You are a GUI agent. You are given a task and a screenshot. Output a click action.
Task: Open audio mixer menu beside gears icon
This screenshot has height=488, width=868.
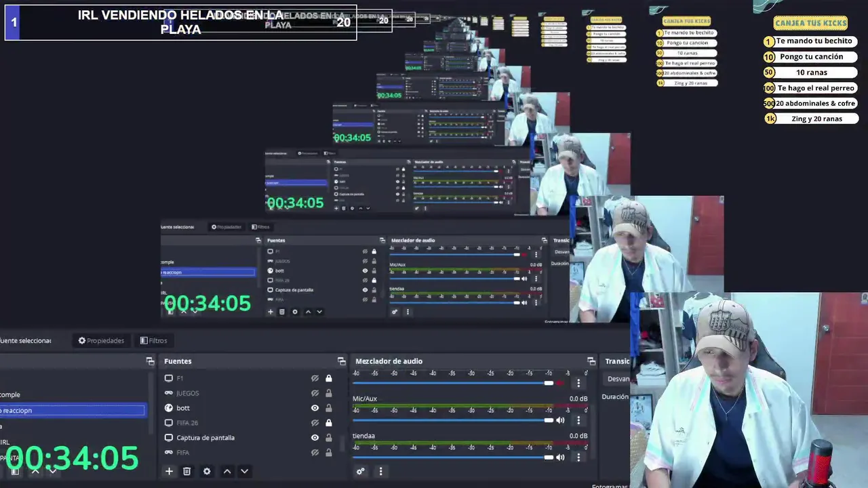380,471
